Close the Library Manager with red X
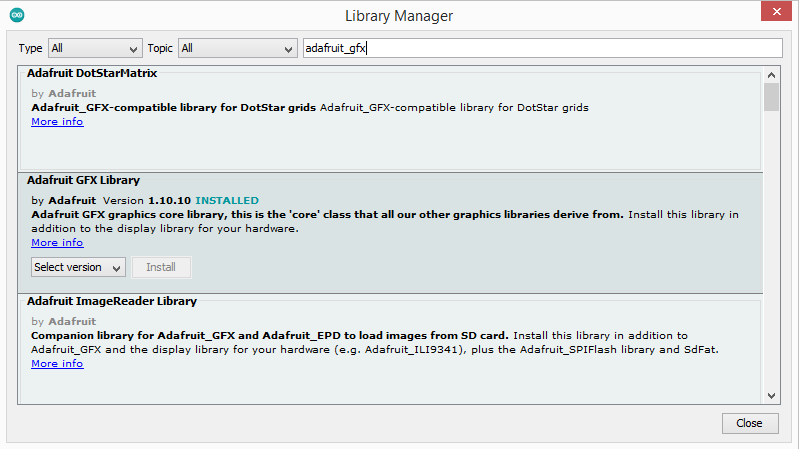The width and height of the screenshot is (799, 449). point(776,11)
